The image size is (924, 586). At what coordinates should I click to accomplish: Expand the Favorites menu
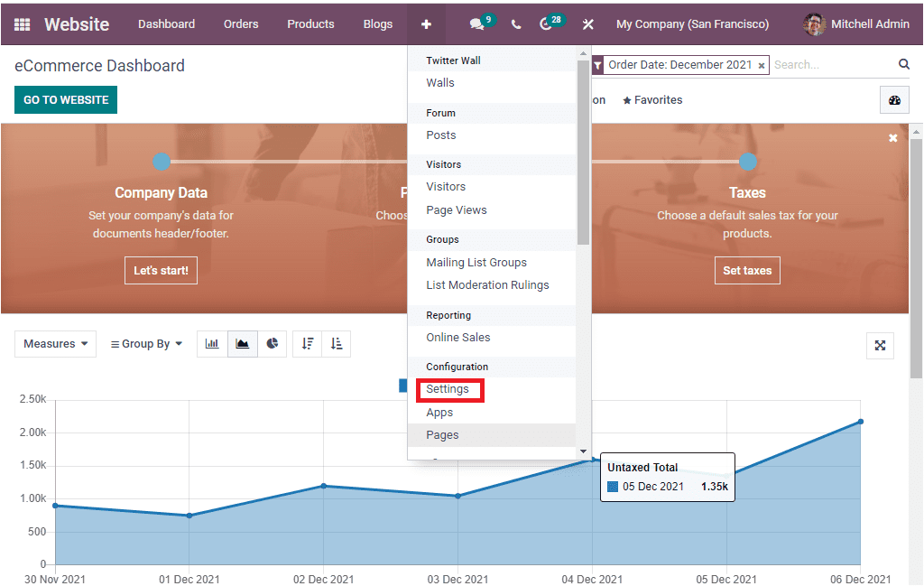pyautogui.click(x=651, y=99)
